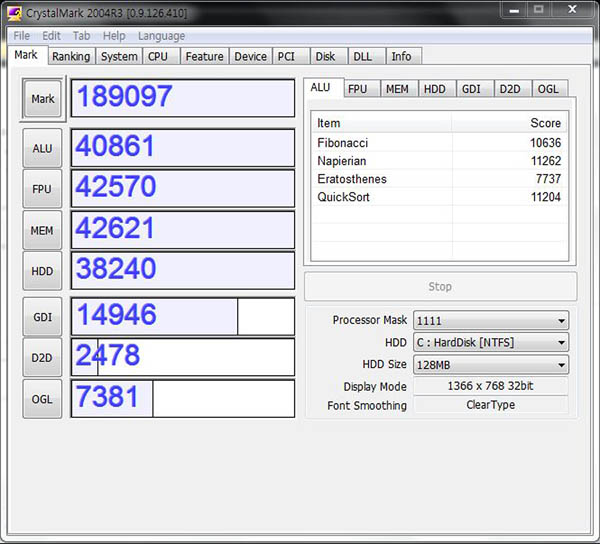Open the HDD drive dropdown
This screenshot has width=600, height=544.
coord(491,342)
